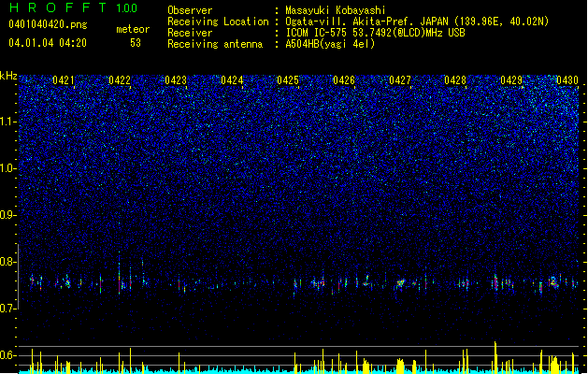
Task: Click the tallest yellow spike near 0429
Action: 495,357
